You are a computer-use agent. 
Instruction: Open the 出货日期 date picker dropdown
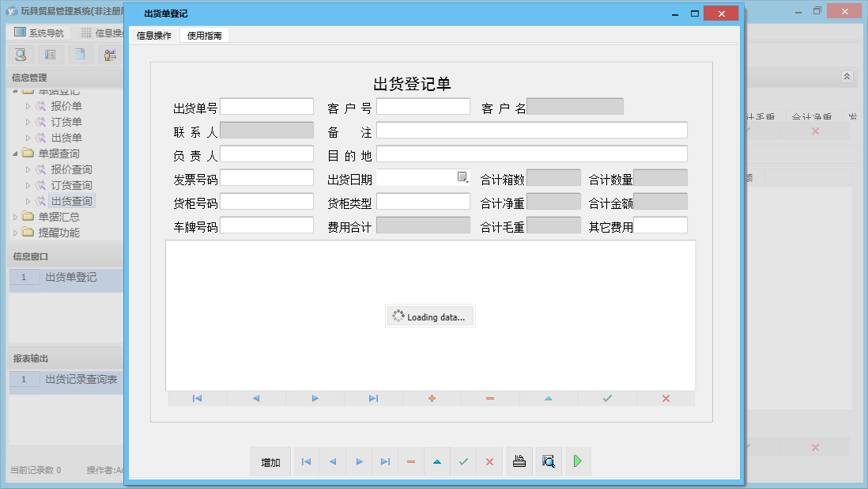[463, 178]
